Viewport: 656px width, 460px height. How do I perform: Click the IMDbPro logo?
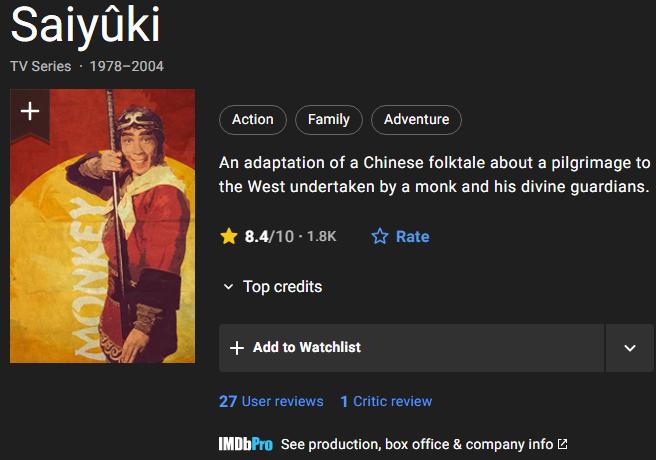[246, 444]
